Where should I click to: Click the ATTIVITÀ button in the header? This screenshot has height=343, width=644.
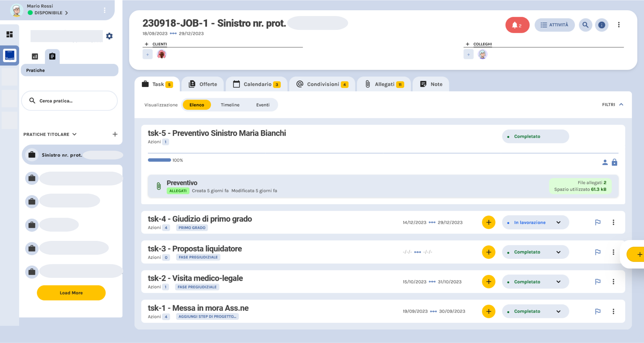(555, 25)
